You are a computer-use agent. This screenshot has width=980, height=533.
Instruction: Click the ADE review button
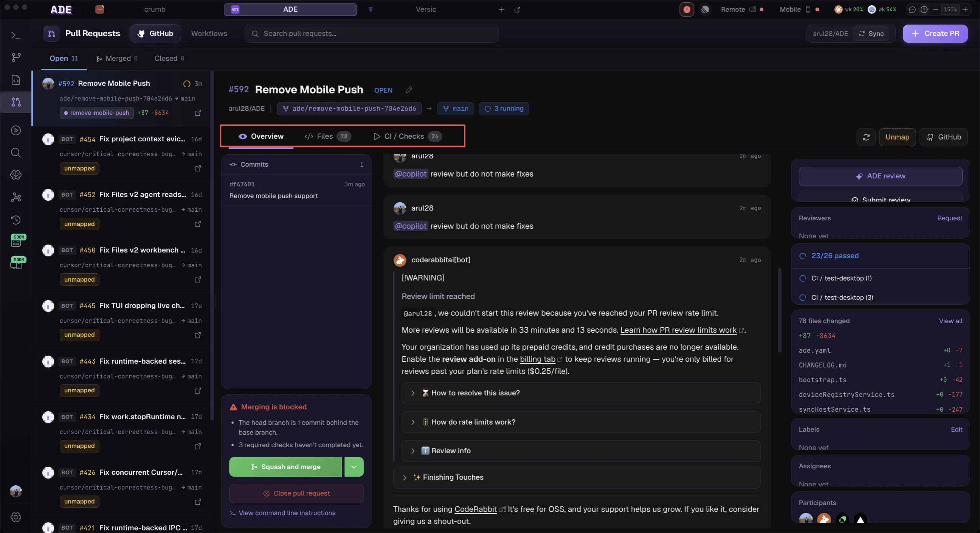tap(880, 176)
